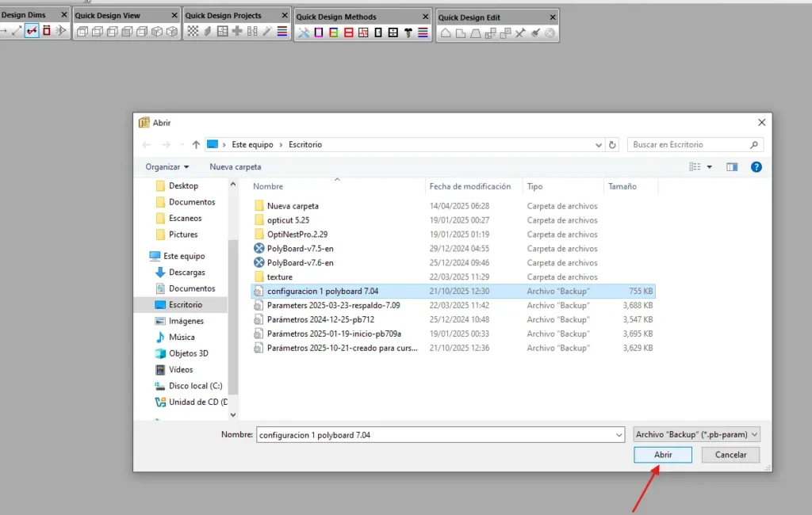Click the checkerboard icon in Quick Design Projects
Screen dimensions: 812x515
click(193, 32)
